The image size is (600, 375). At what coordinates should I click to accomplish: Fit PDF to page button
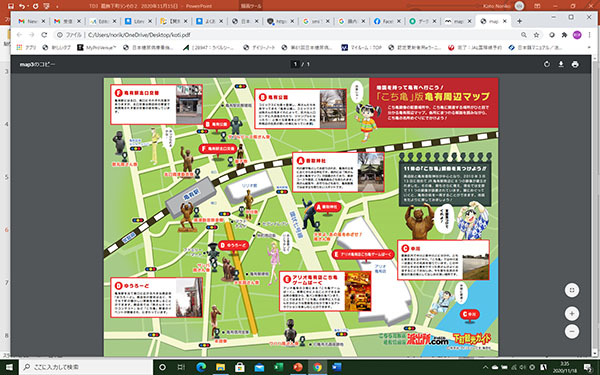click(572, 290)
